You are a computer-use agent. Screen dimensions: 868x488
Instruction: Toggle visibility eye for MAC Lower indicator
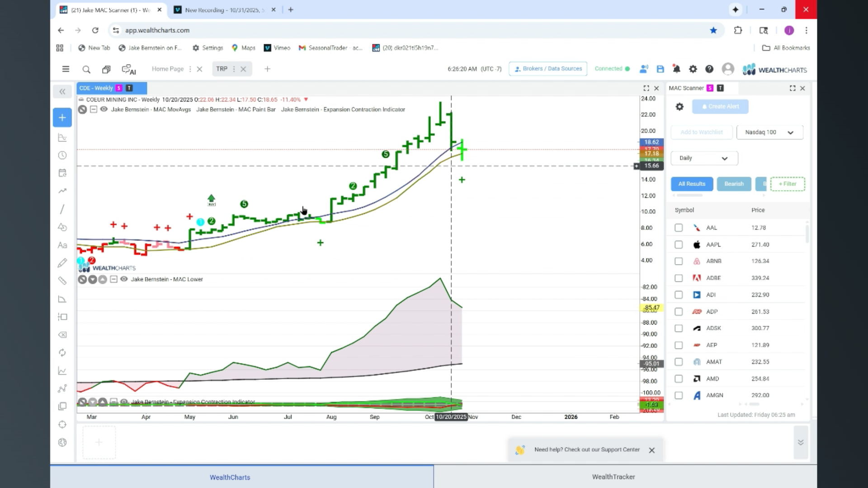(x=124, y=279)
